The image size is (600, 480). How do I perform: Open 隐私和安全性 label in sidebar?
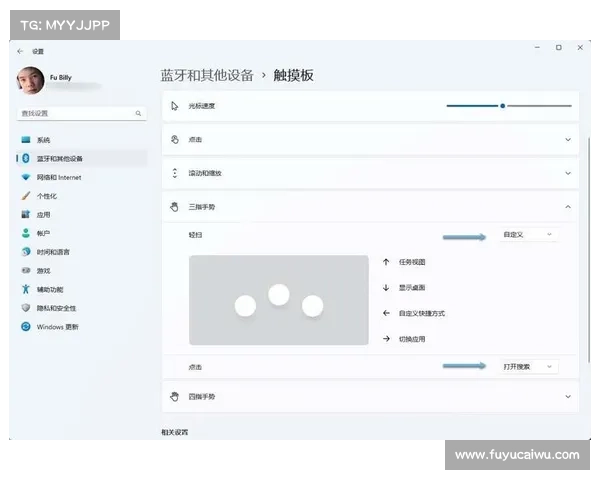click(x=56, y=308)
